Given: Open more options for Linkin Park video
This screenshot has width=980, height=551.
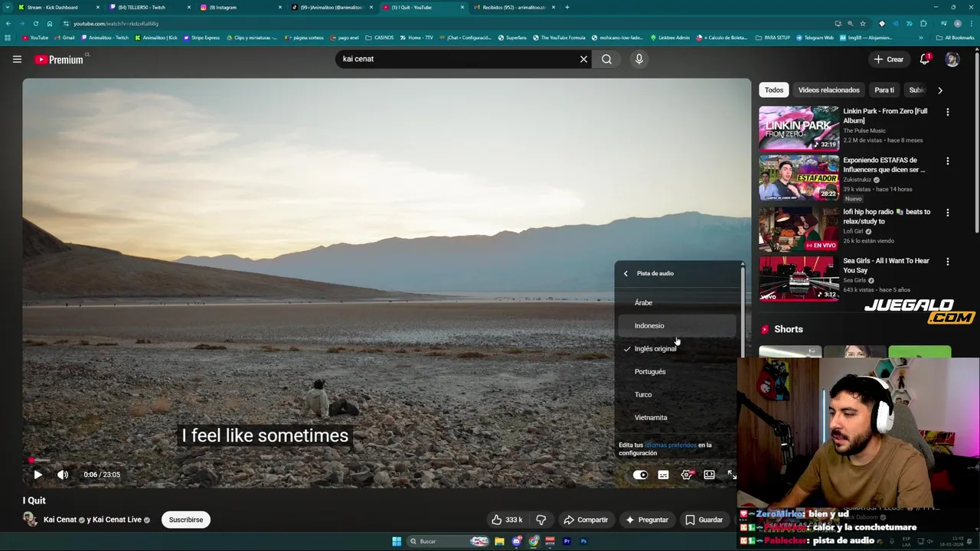Looking at the screenshot, I should (x=948, y=112).
